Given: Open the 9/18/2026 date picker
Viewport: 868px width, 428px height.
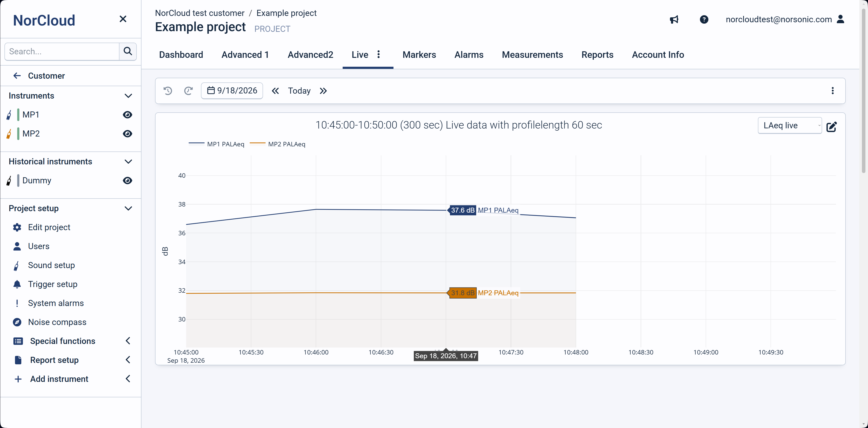Looking at the screenshot, I should [x=232, y=91].
